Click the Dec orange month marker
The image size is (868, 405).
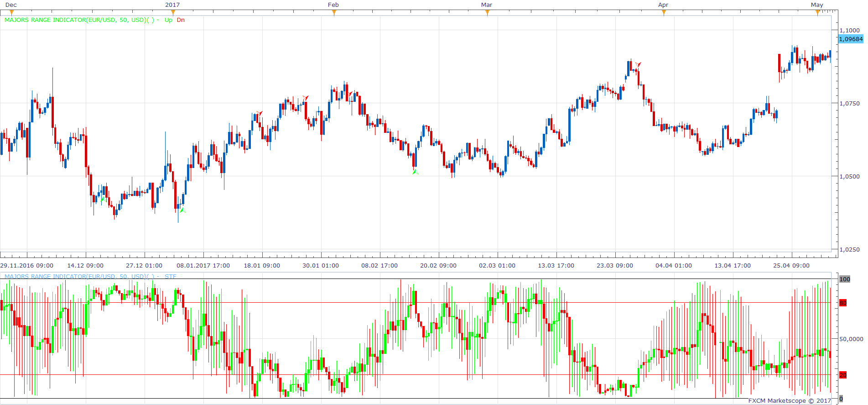[11, 12]
